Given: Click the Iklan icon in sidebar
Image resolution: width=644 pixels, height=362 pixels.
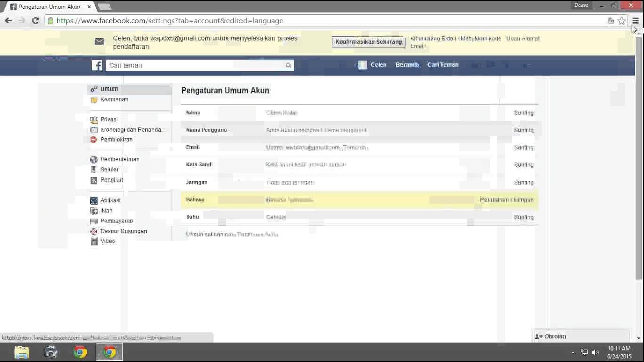Looking at the screenshot, I should click(94, 211).
